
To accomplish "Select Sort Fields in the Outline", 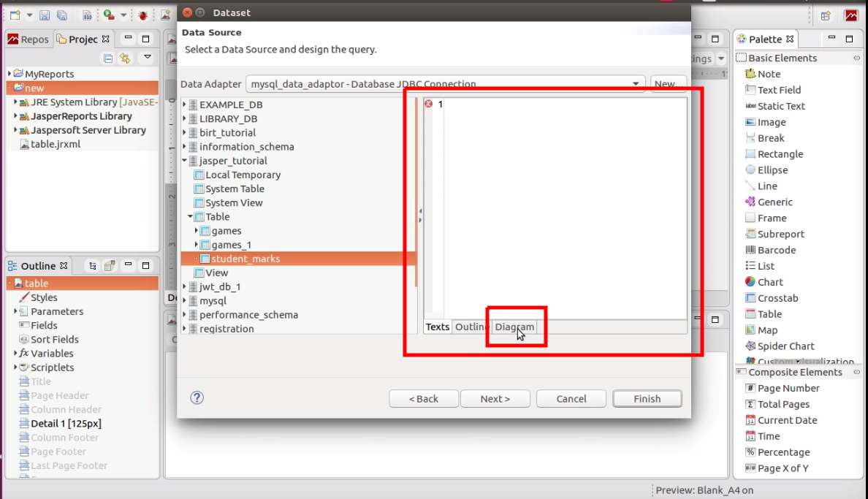I will [49, 340].
